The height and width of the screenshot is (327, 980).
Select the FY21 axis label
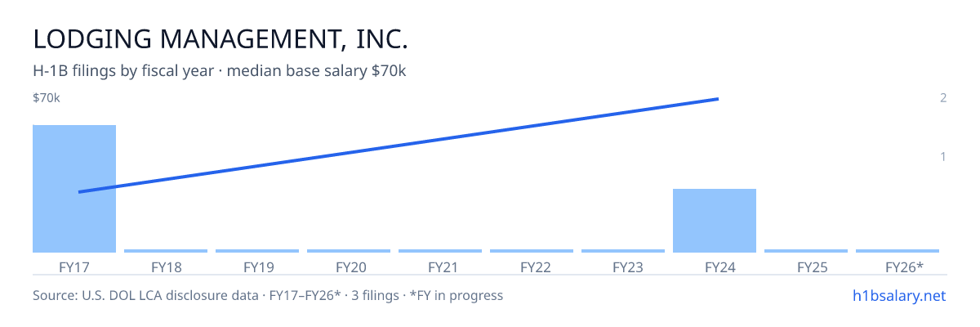coord(440,267)
